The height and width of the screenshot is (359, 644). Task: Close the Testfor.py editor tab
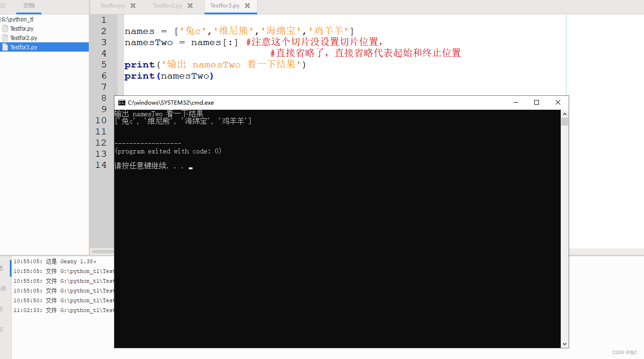pyautogui.click(x=133, y=6)
